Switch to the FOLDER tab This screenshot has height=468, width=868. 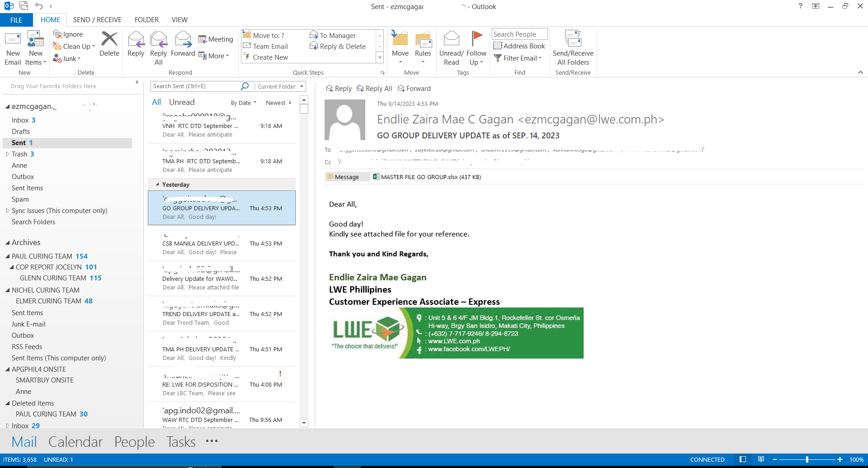point(146,20)
